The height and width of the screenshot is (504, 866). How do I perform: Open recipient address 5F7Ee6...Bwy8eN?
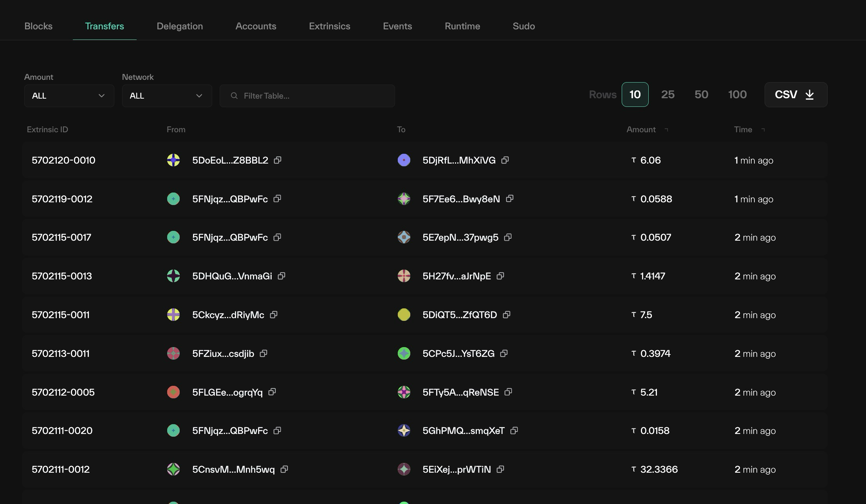tap(461, 199)
